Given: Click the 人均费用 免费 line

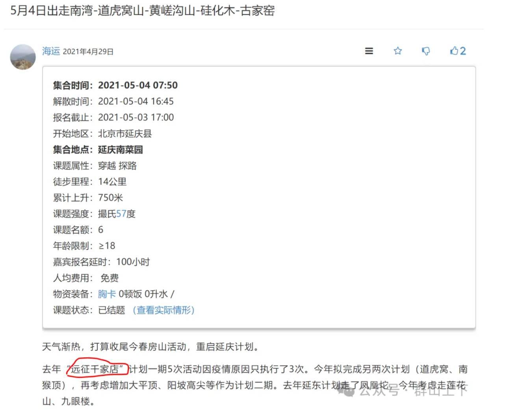Looking at the screenshot, I should (x=85, y=278).
